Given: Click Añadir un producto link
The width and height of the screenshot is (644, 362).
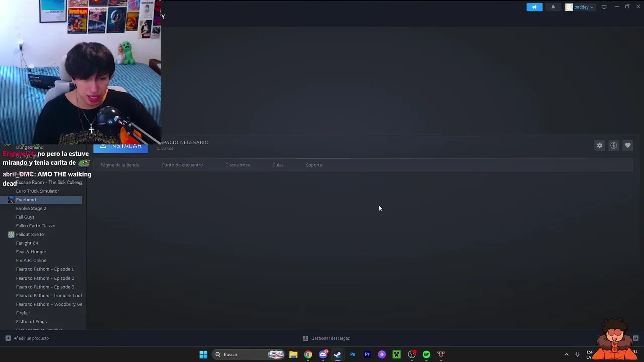Looking at the screenshot, I should (31, 338).
